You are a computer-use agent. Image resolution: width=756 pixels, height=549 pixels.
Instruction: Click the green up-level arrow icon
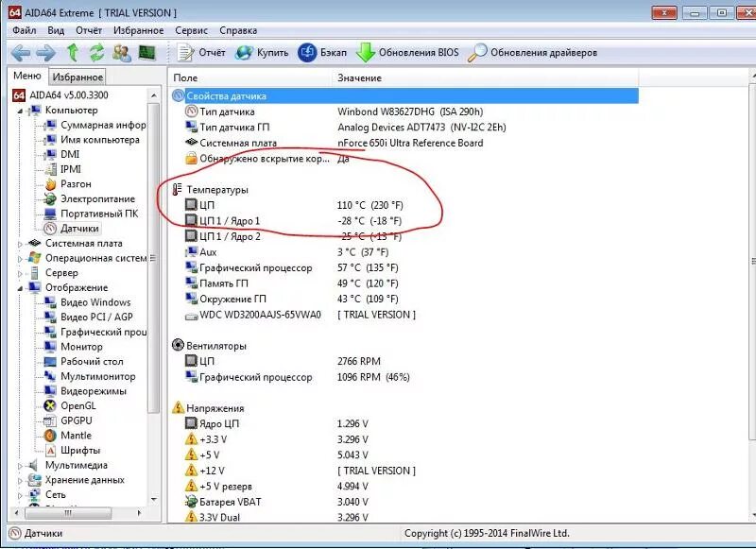tap(73, 52)
